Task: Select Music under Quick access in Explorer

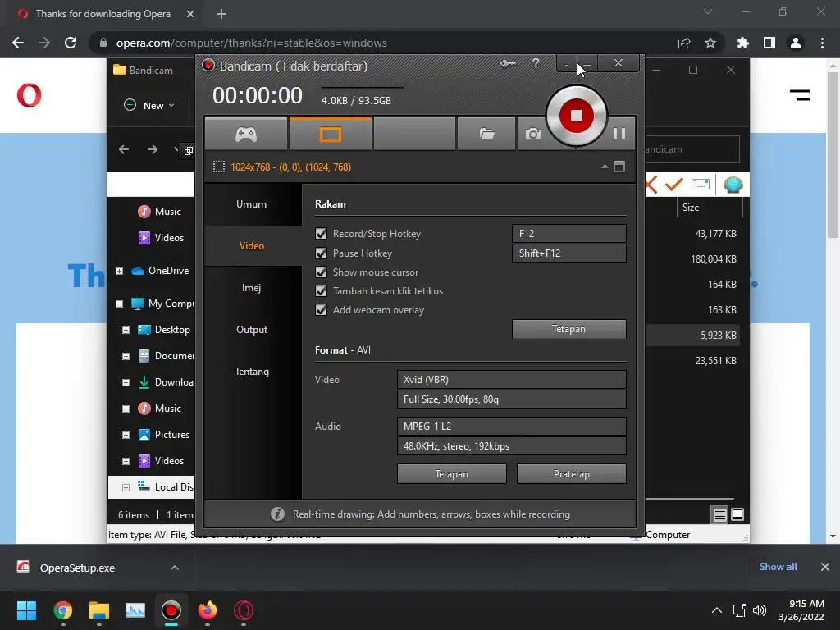Action: pos(160,212)
